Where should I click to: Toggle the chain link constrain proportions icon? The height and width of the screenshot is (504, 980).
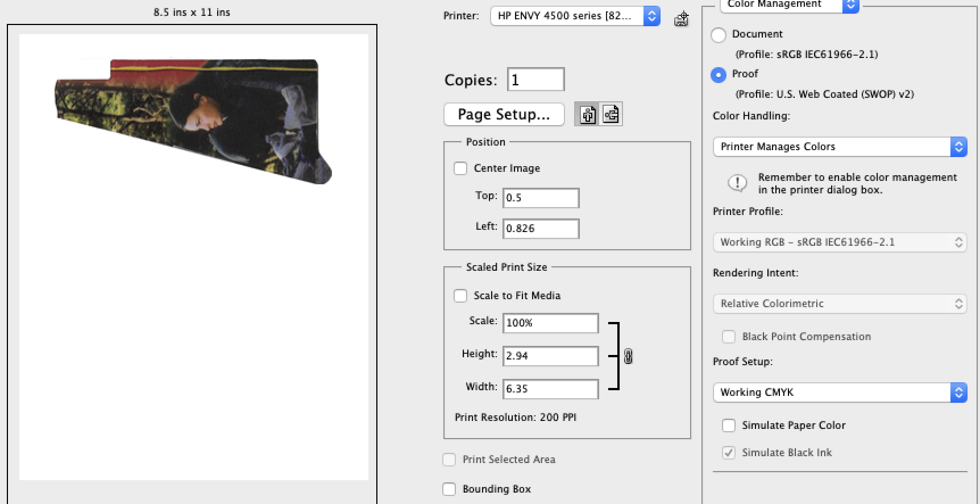tap(628, 356)
